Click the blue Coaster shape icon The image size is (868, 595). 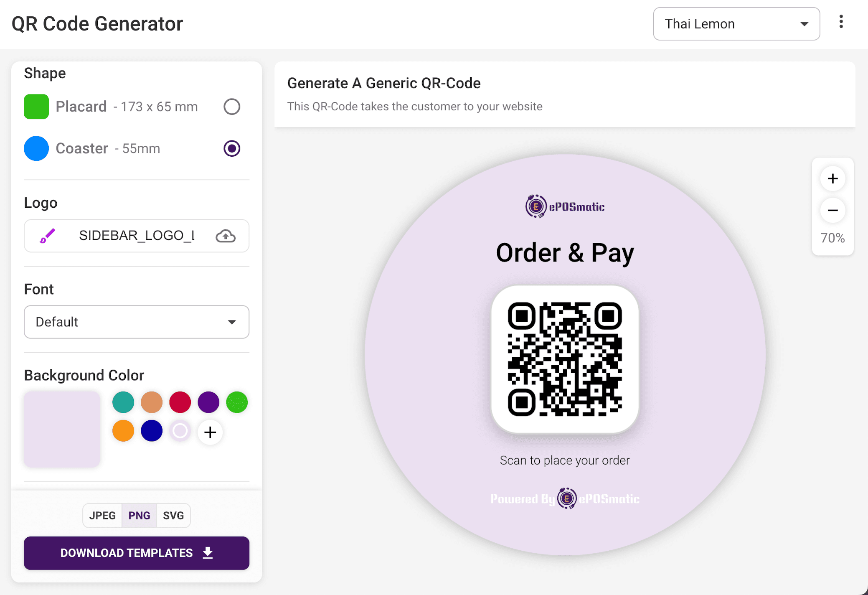[36, 148]
